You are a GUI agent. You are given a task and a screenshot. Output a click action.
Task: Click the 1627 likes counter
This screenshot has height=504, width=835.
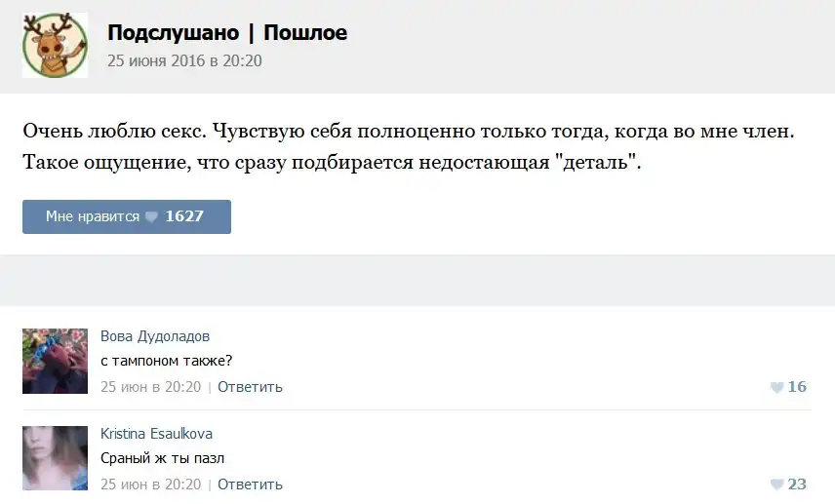click(x=184, y=216)
